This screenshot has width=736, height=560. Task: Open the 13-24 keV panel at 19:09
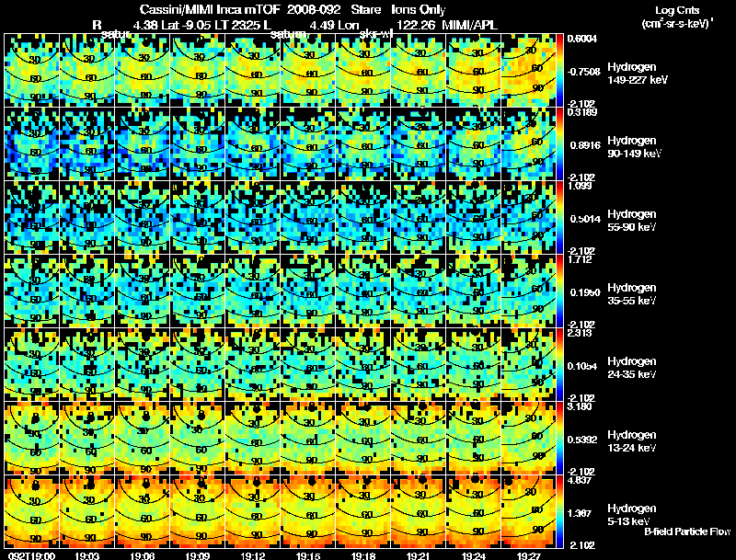pos(197,439)
